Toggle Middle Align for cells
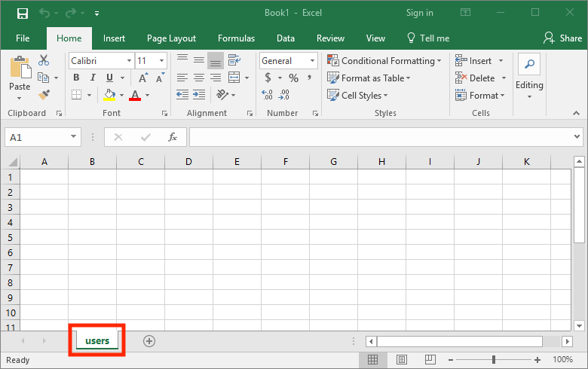Viewport: 588px width, 369px height. click(x=199, y=60)
